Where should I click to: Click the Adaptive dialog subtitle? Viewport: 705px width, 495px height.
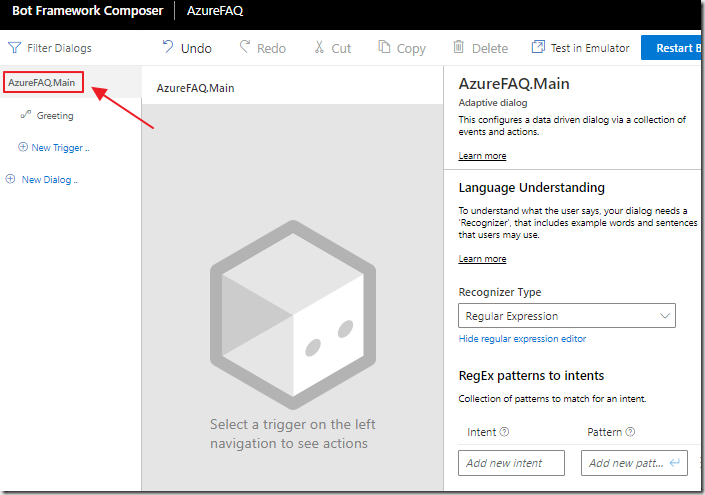coord(493,103)
